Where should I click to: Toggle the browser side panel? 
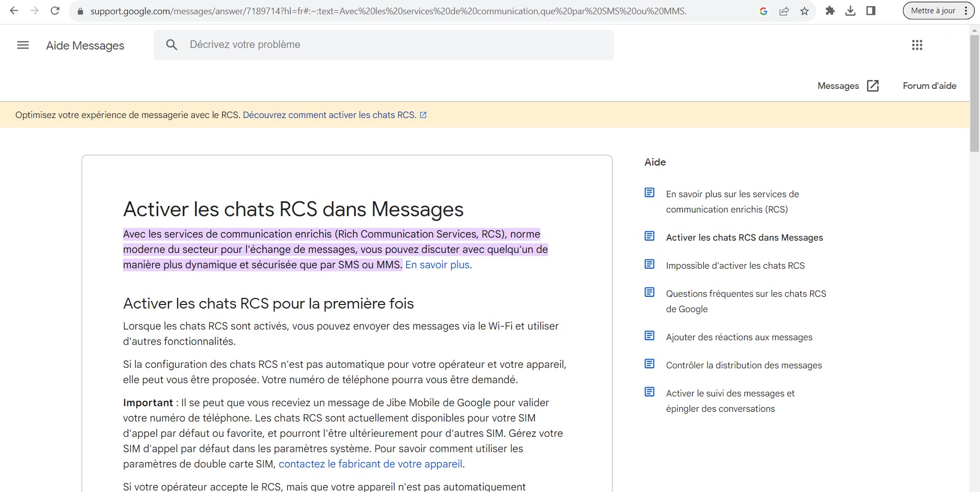point(871,11)
